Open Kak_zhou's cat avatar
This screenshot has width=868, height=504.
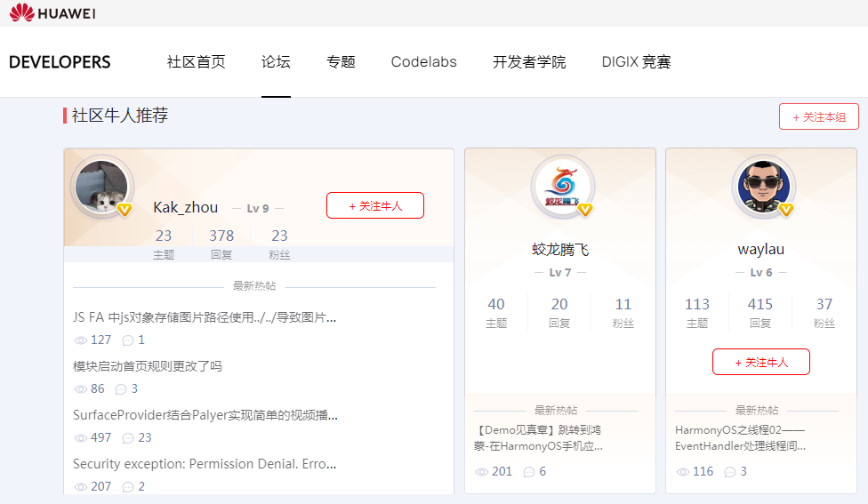pos(100,188)
